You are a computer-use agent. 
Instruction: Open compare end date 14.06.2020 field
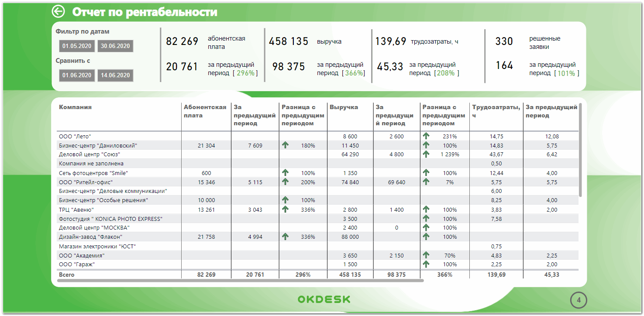[x=115, y=75]
